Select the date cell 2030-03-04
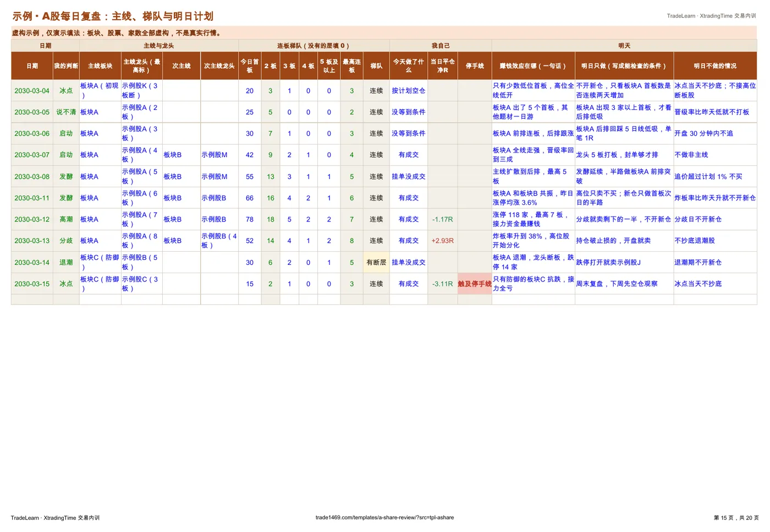 [32, 91]
